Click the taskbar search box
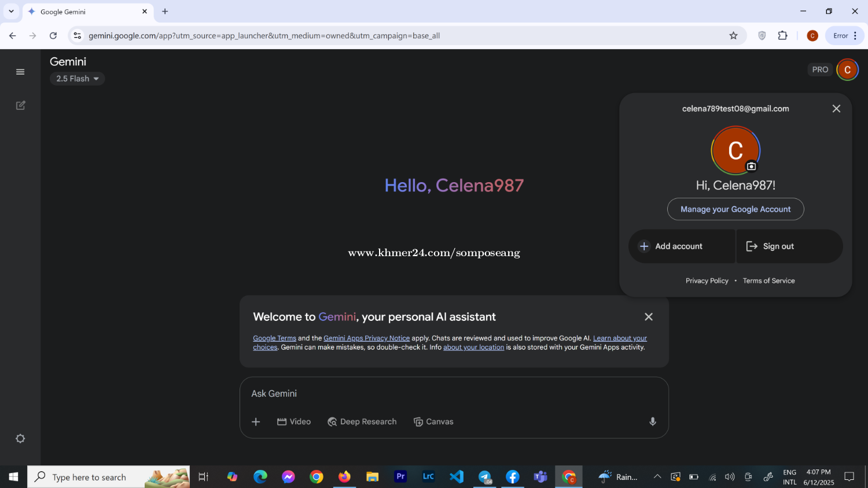The width and height of the screenshot is (868, 488). coord(109,477)
